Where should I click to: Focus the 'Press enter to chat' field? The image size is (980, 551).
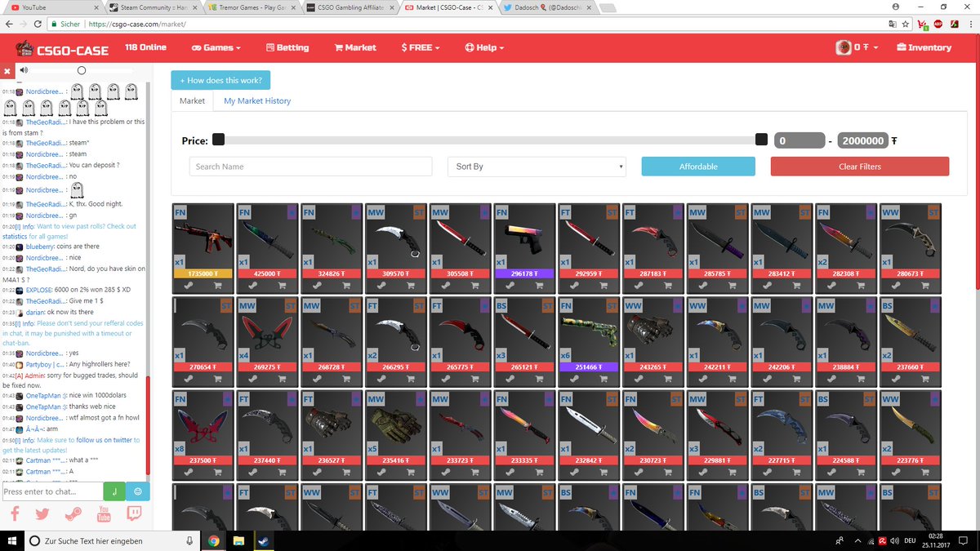click(52, 491)
